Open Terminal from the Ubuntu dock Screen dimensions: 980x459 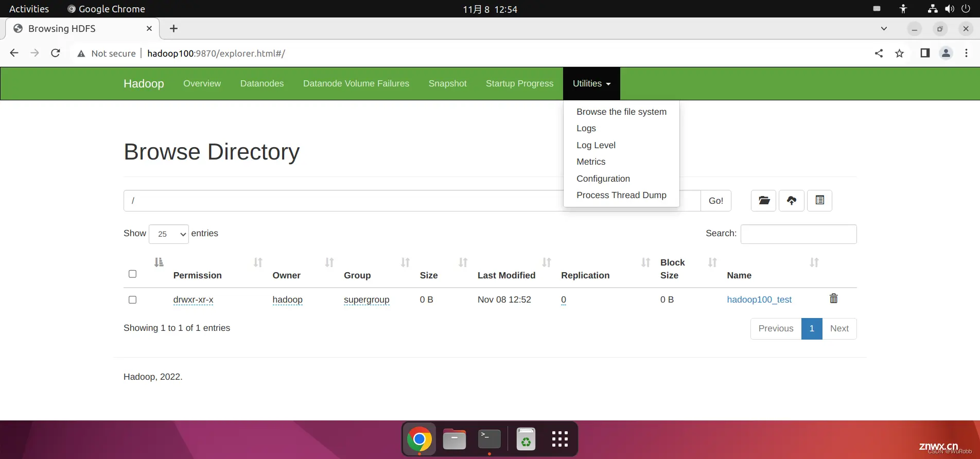pyautogui.click(x=489, y=439)
